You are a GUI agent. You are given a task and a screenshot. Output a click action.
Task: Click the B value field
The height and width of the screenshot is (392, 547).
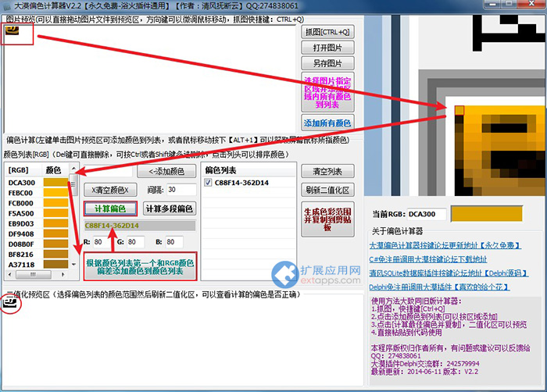(x=173, y=242)
